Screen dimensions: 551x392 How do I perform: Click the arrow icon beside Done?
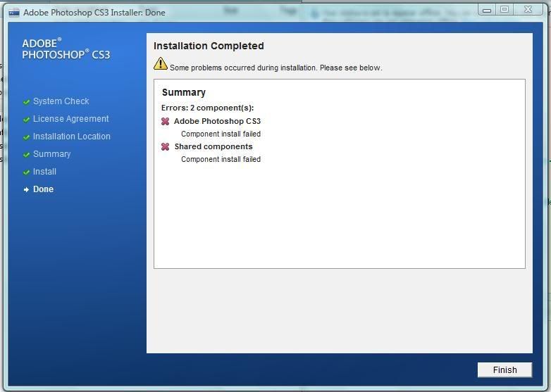(26, 189)
